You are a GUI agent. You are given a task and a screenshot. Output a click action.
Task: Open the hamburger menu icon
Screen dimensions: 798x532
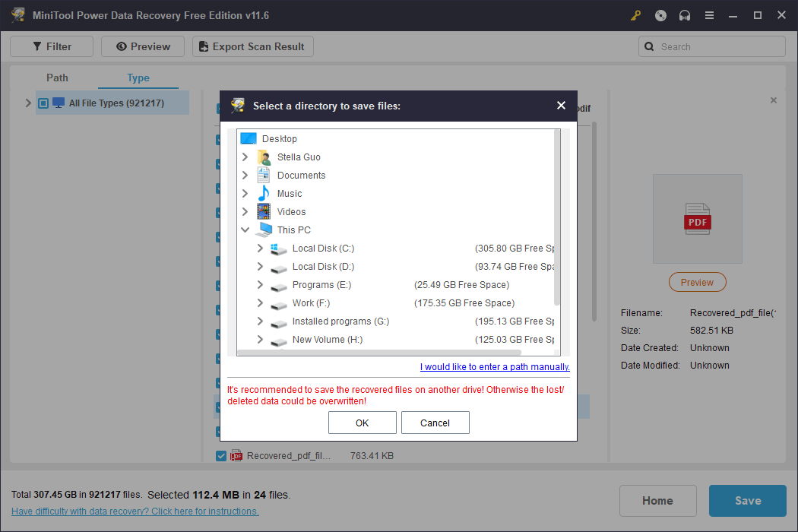(x=709, y=15)
